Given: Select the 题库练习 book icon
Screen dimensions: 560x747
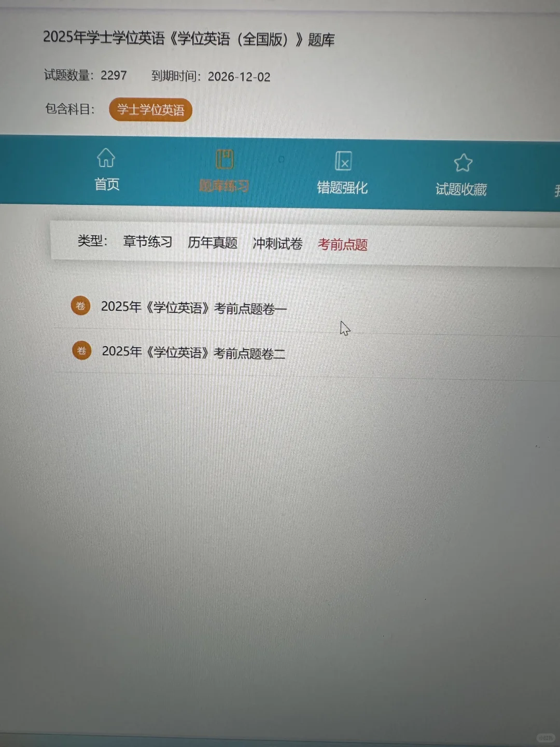Looking at the screenshot, I should click(x=224, y=158).
